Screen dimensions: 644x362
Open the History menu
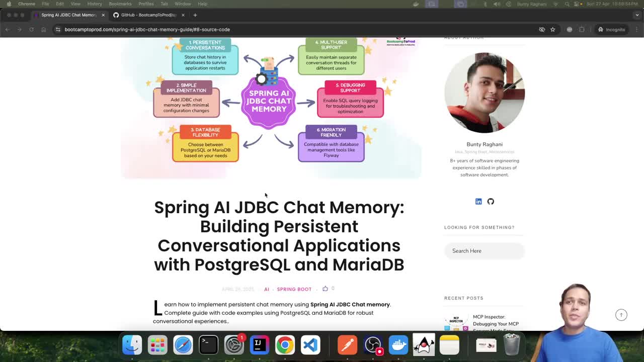[x=95, y=4]
